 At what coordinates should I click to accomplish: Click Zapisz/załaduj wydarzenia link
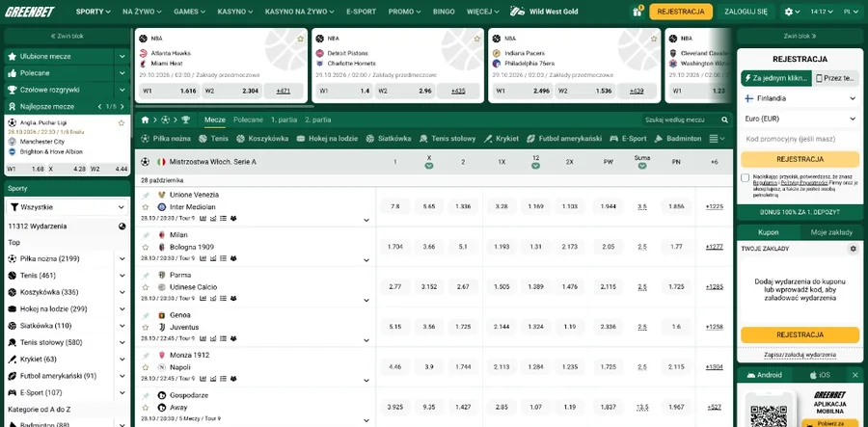800,355
